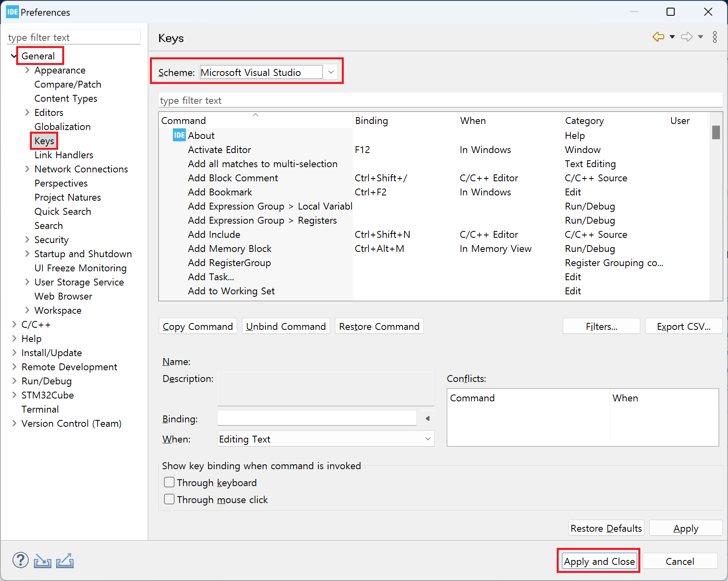Expand Startup and Shutdown node

27,254
